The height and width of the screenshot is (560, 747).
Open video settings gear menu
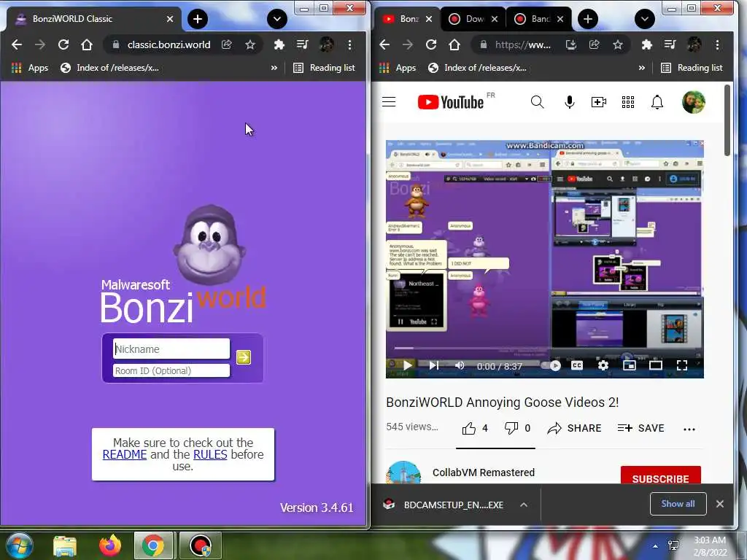coord(603,365)
